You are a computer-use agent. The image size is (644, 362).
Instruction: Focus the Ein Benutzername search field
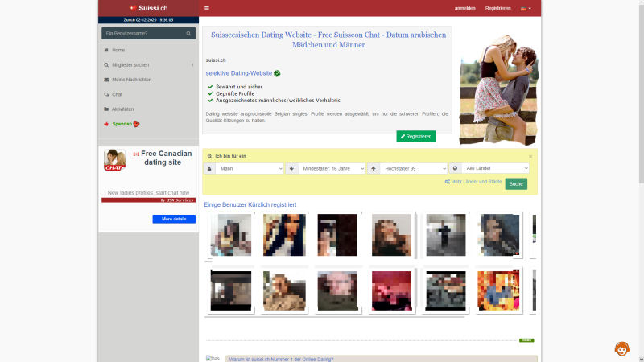148,33
